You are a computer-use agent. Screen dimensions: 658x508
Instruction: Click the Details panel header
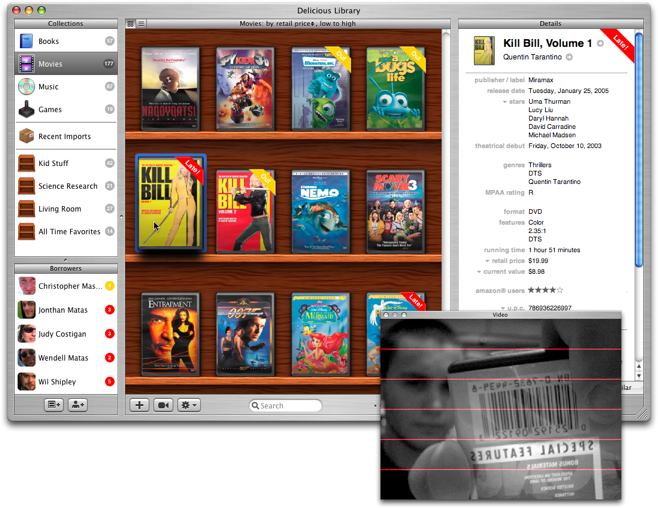coord(551,23)
